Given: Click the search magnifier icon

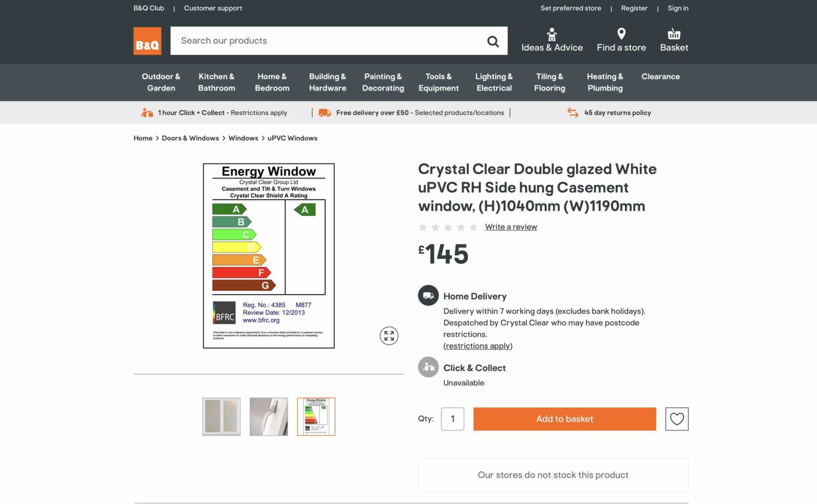Looking at the screenshot, I should coord(493,41).
